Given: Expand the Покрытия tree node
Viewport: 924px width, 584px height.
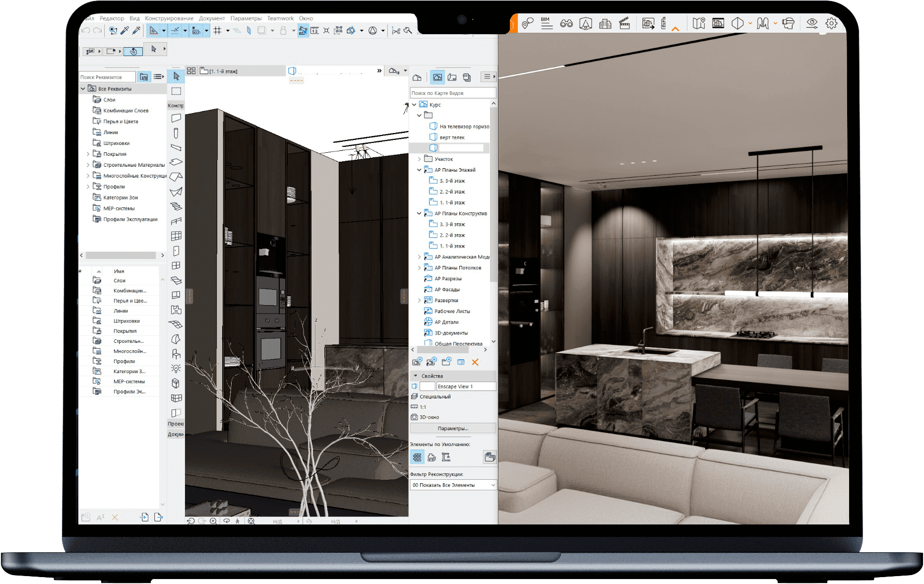Looking at the screenshot, I should tap(88, 154).
